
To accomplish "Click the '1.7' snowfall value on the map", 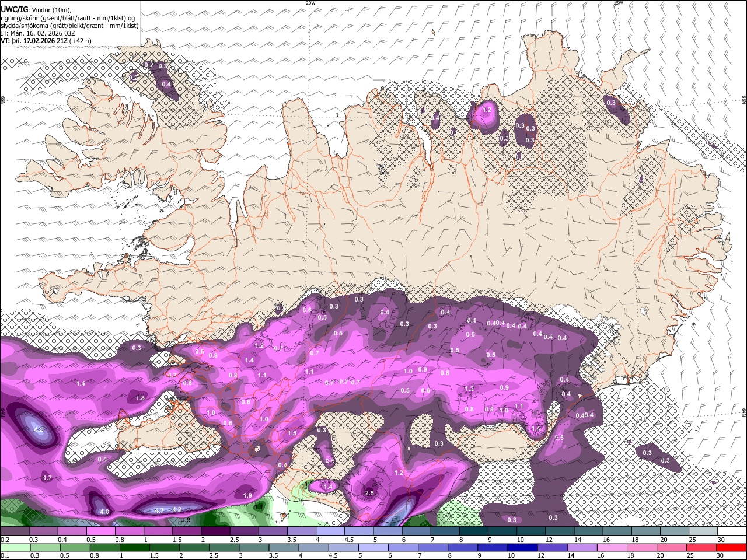I will coord(48,478).
